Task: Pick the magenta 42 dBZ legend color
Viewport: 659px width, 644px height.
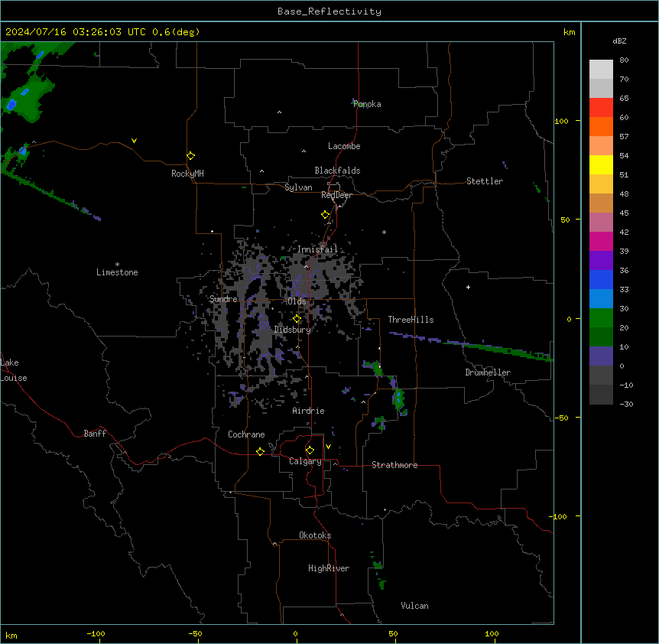Action: 601,241
